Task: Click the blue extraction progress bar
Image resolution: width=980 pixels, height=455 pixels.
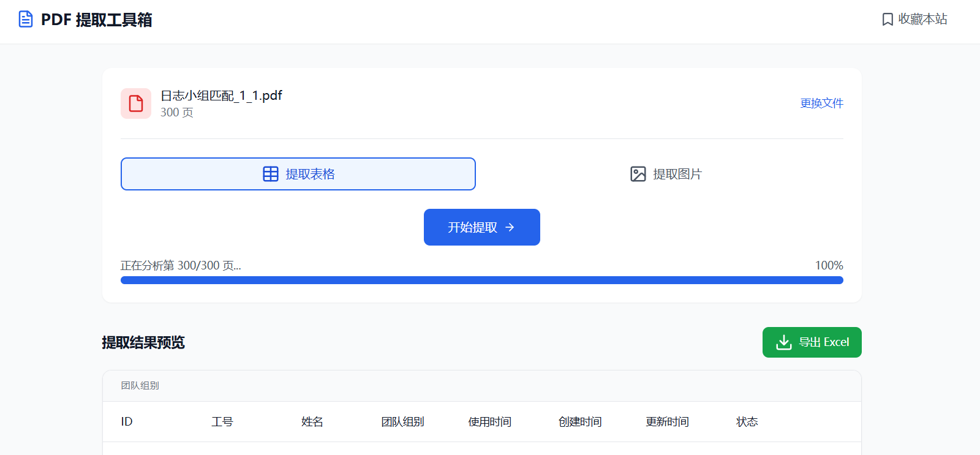Action: pos(482,280)
